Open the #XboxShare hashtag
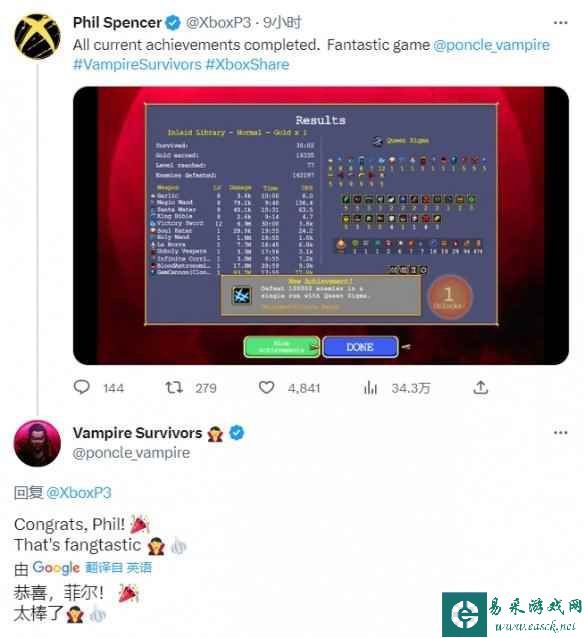Screen dimensions: 584x638 click(x=247, y=65)
